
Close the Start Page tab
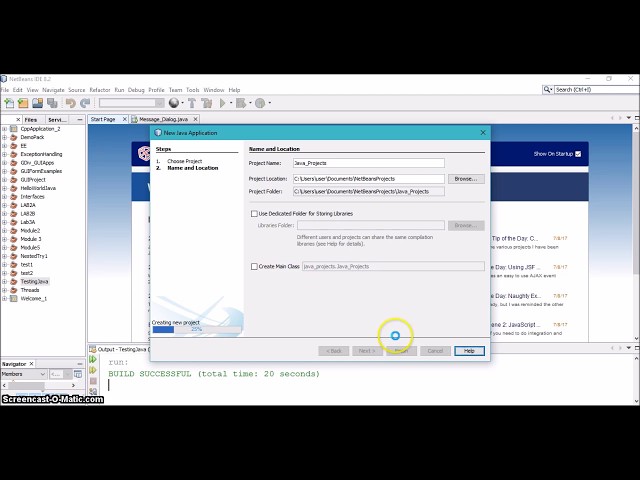point(125,119)
